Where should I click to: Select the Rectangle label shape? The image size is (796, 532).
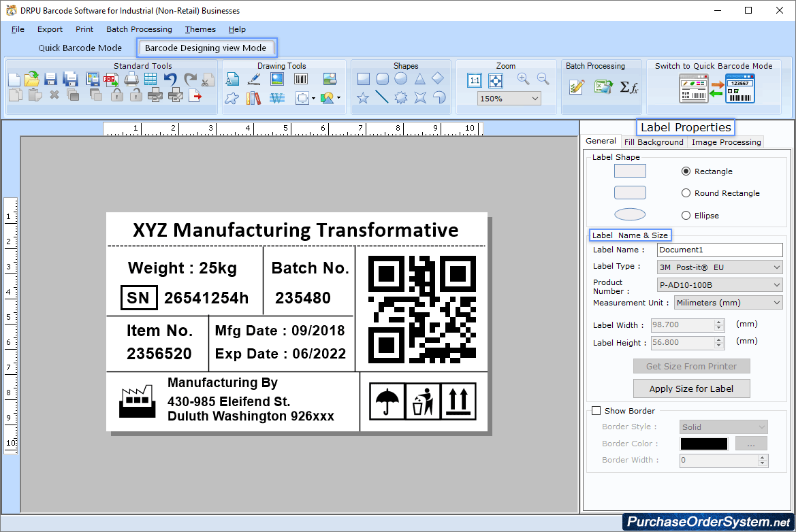tap(686, 171)
